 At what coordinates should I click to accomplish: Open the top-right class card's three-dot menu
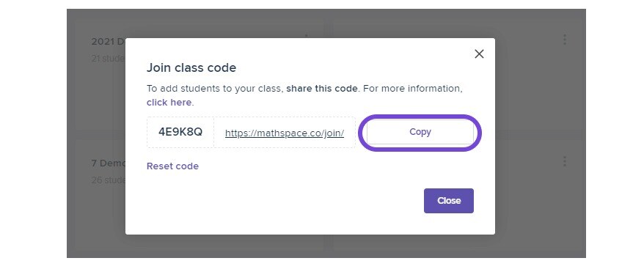click(565, 40)
